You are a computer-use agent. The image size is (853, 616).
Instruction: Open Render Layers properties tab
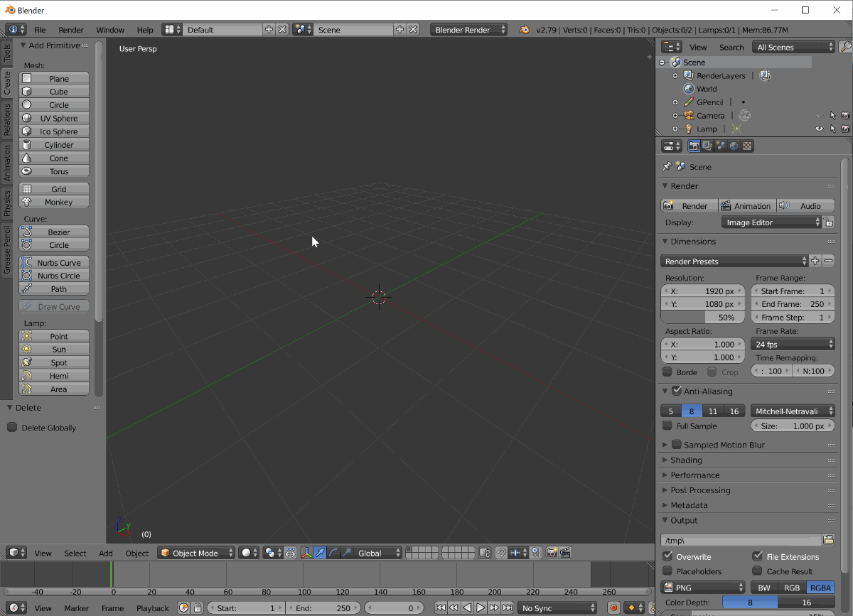coord(707,146)
